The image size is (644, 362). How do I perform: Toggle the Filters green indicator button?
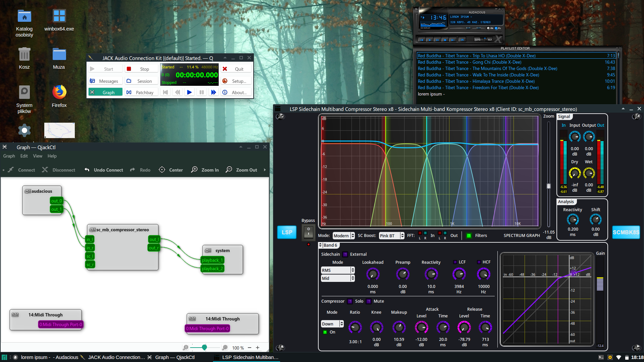(x=469, y=235)
